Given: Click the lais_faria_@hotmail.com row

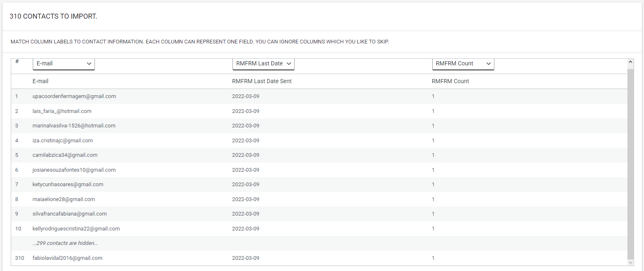Looking at the screenshot, I should (x=62, y=111).
